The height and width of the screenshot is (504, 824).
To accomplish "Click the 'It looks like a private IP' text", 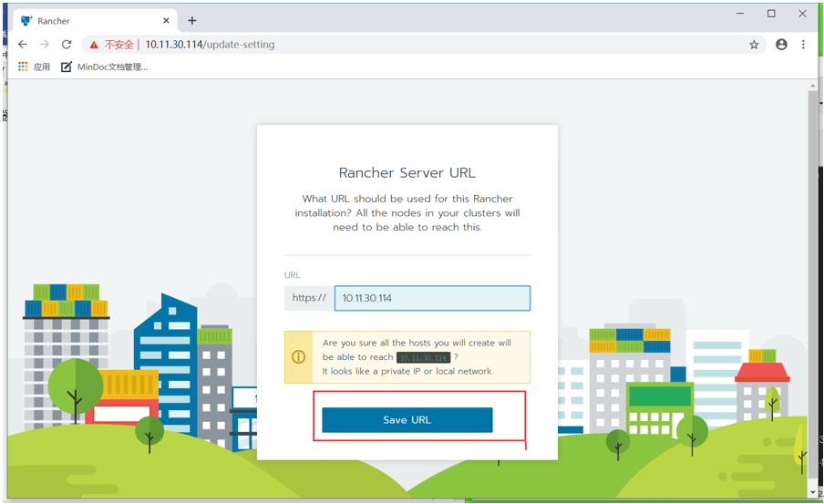I will 407,371.
